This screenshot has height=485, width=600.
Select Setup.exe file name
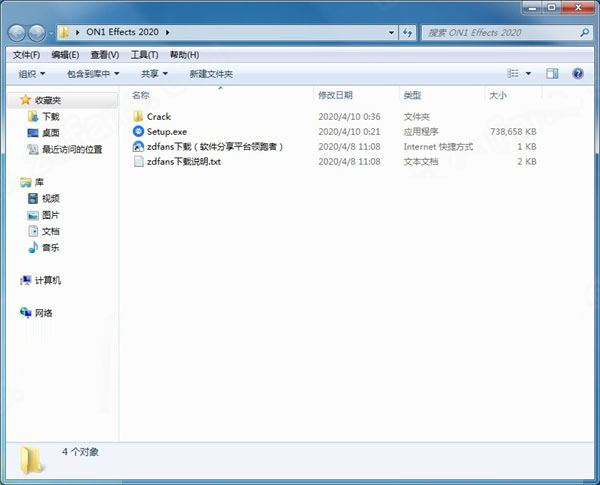pyautogui.click(x=167, y=132)
